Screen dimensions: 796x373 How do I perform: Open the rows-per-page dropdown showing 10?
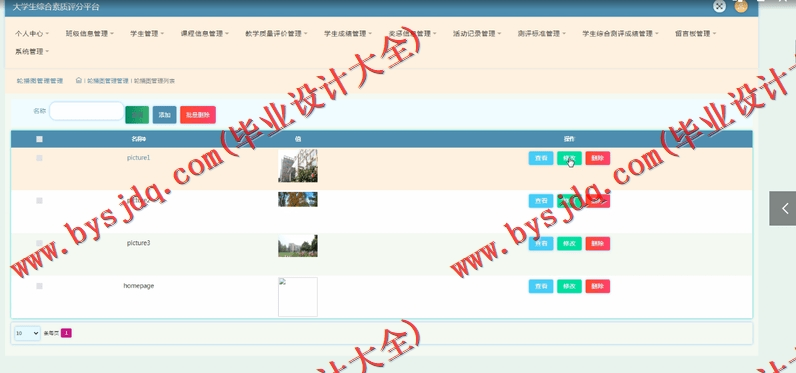(x=27, y=333)
